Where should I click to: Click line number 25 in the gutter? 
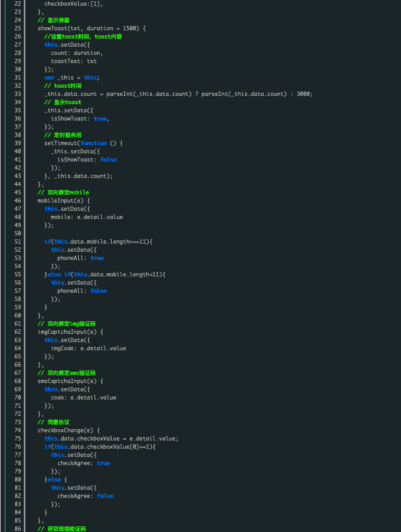pos(17,28)
